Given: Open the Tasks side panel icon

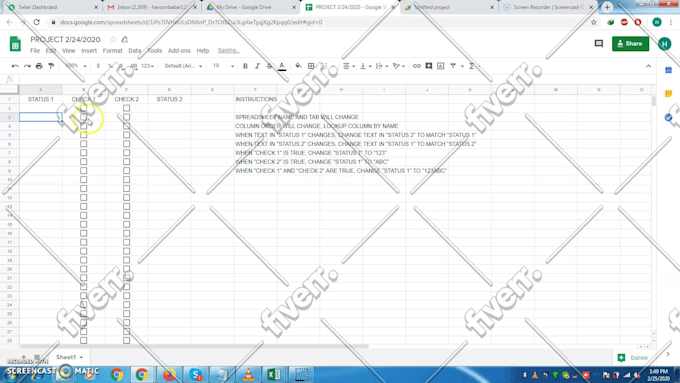Looking at the screenshot, I should 668,118.
